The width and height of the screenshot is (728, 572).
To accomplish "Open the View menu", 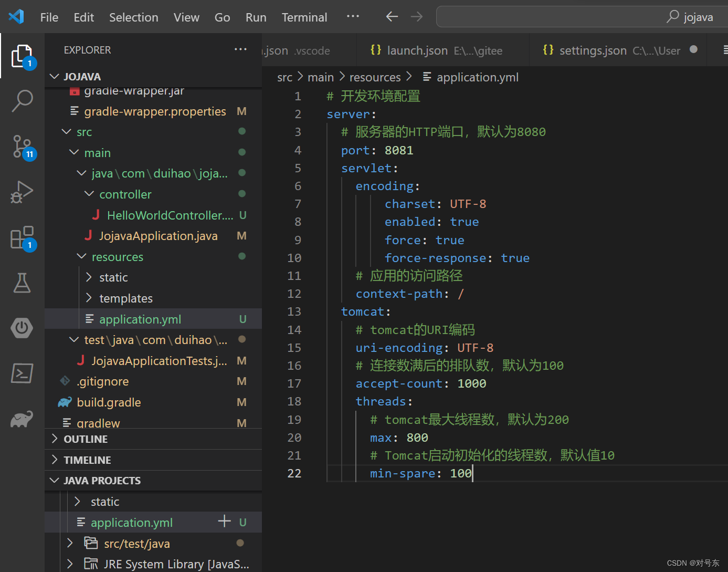I will [x=186, y=17].
